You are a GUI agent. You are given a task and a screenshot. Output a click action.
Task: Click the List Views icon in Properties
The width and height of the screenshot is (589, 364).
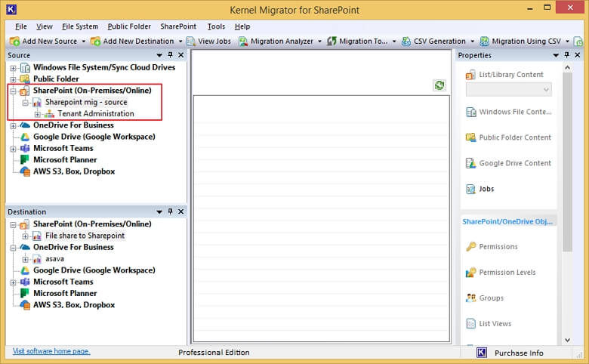click(470, 323)
